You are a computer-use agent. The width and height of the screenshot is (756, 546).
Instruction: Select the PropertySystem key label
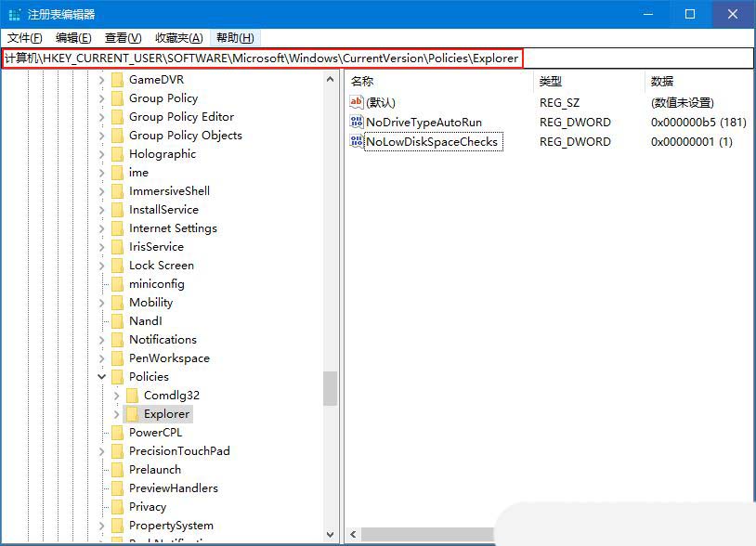(x=171, y=526)
